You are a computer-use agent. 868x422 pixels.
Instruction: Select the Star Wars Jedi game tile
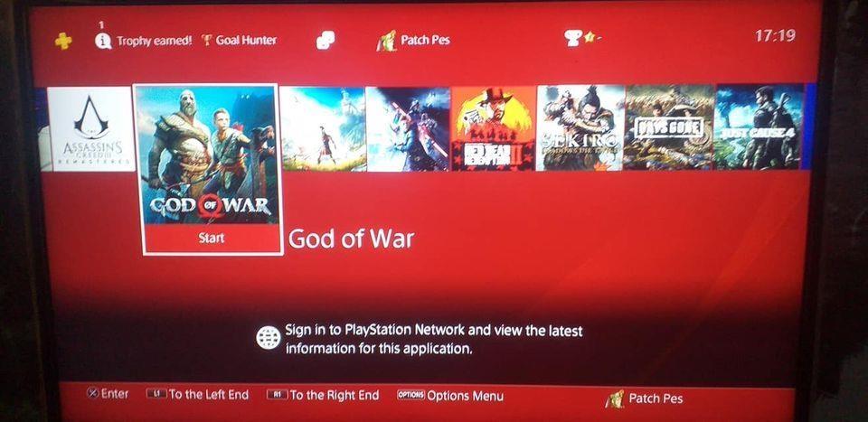(408, 129)
